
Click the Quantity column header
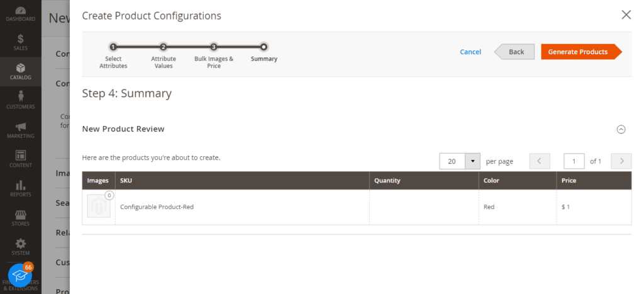click(425, 181)
